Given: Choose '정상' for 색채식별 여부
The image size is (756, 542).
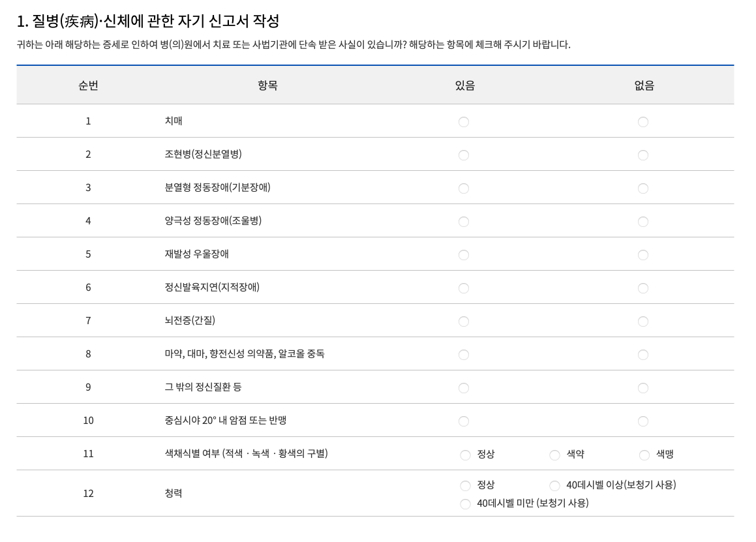Looking at the screenshot, I should point(465,455).
